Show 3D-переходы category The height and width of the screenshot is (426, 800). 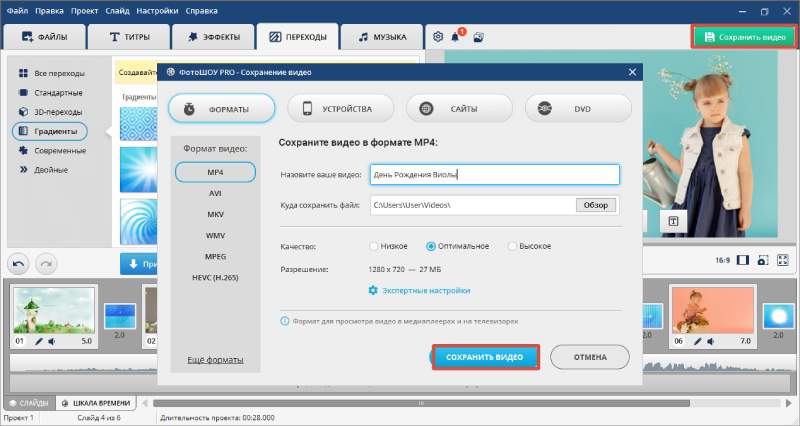[x=50, y=112]
